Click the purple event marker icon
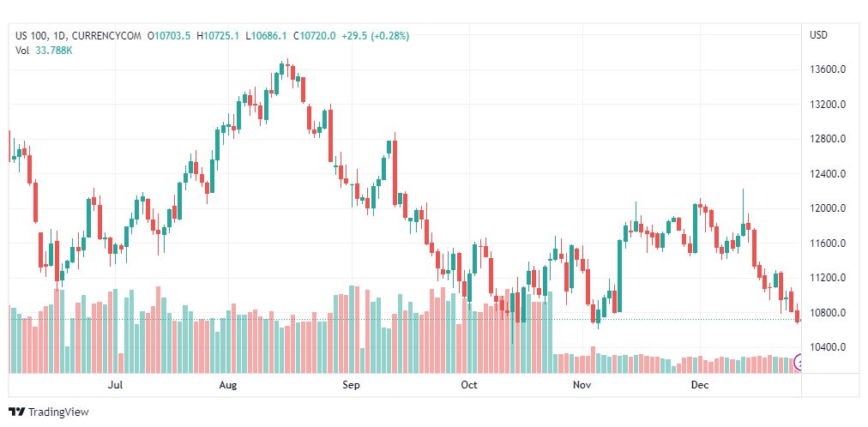 pos(799,363)
